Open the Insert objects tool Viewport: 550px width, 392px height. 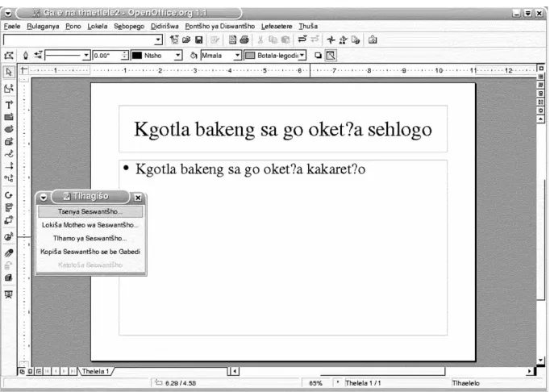(9, 236)
